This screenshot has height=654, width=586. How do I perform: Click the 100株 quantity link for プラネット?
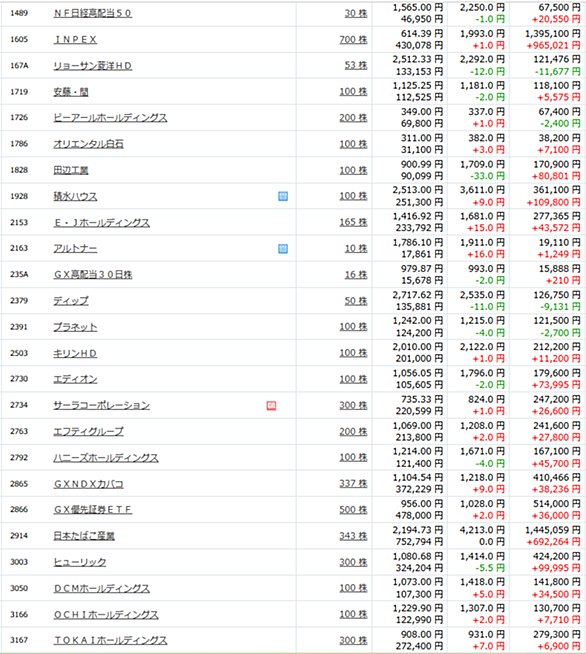click(x=353, y=327)
